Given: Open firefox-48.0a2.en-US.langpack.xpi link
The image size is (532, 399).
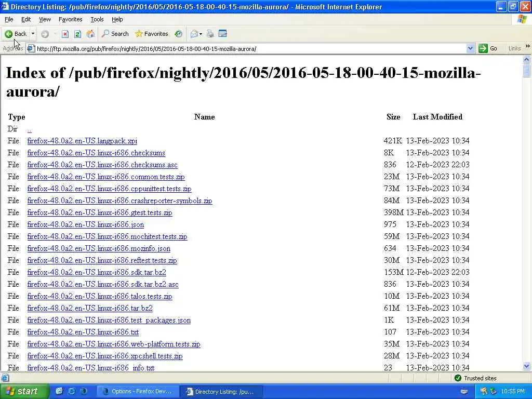Looking at the screenshot, I should click(x=82, y=141).
